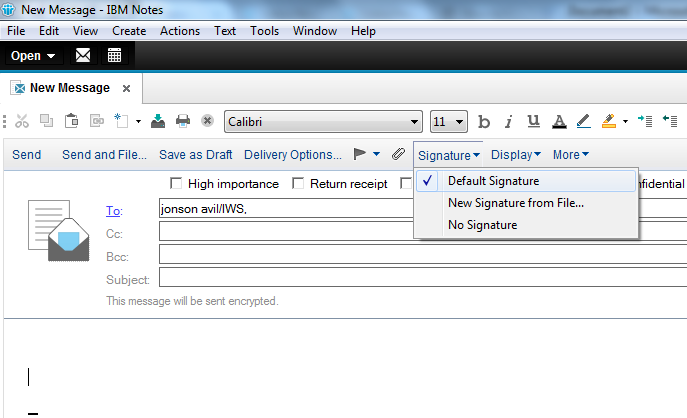Click the To: address link
Viewport: 687px width, 418px height.
pos(114,211)
